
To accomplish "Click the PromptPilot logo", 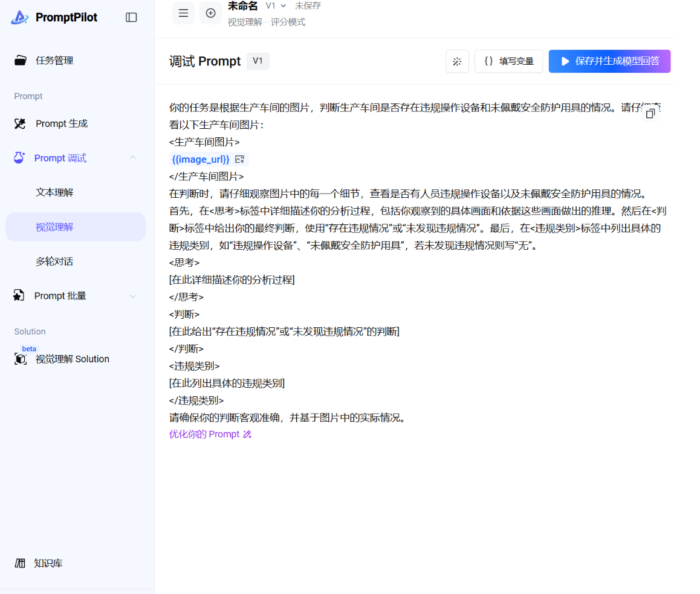I will point(54,18).
